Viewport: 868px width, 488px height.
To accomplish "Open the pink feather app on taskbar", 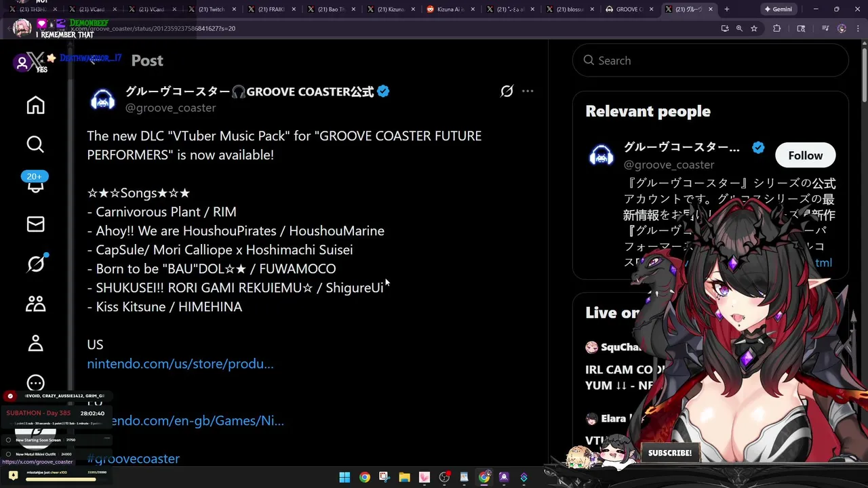I will coord(425,477).
